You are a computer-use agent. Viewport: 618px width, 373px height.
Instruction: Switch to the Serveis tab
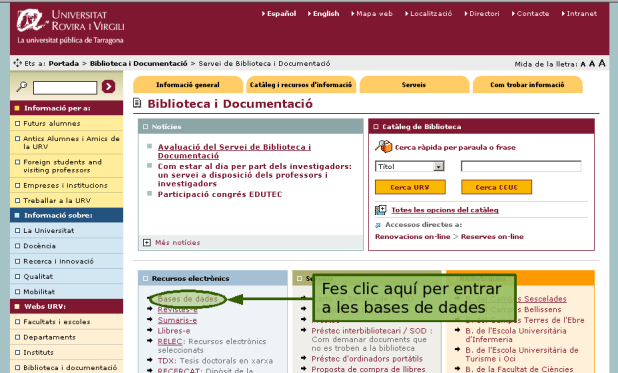tap(414, 85)
